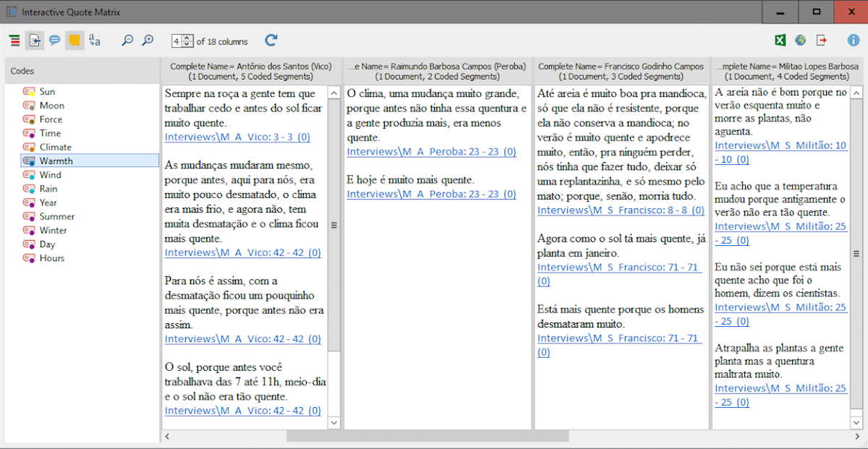This screenshot has height=449, width=868.
Task: Click the refresh arrow icon
Action: click(x=271, y=41)
